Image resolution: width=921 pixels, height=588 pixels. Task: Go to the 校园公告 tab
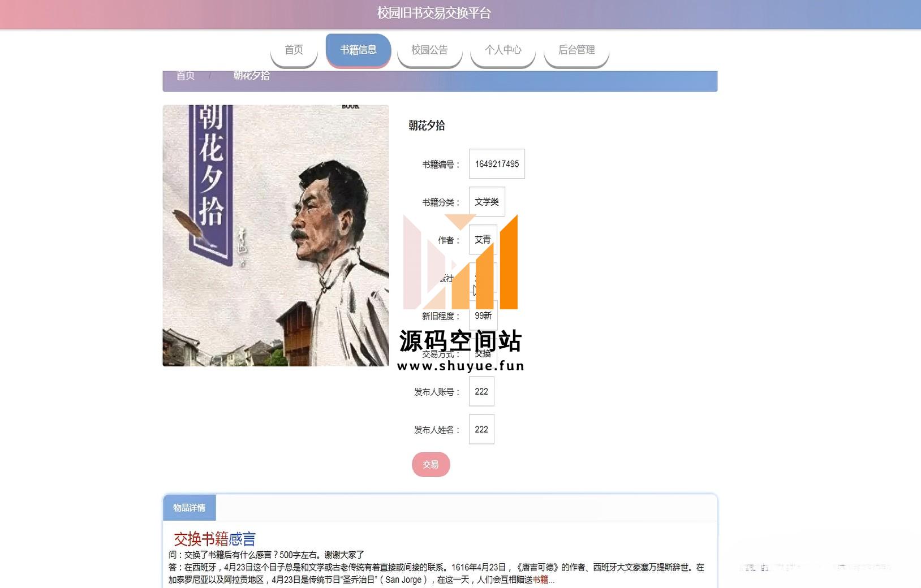[x=429, y=50]
